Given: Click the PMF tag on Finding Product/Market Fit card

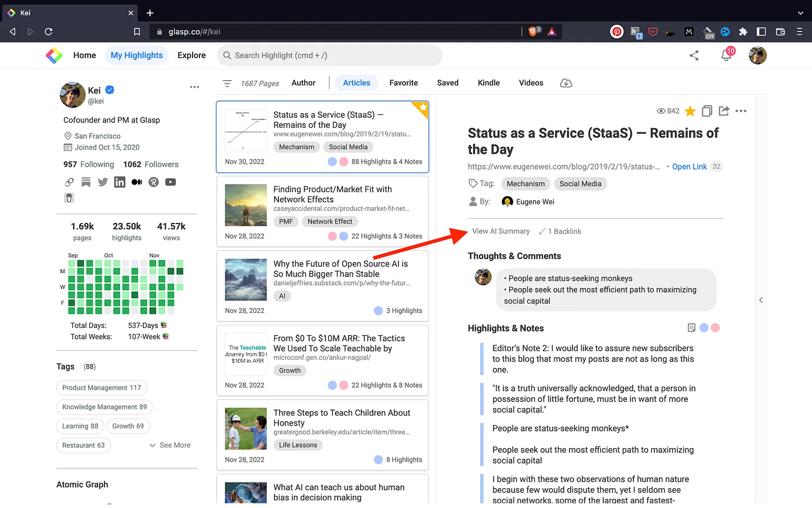Looking at the screenshot, I should coord(286,221).
